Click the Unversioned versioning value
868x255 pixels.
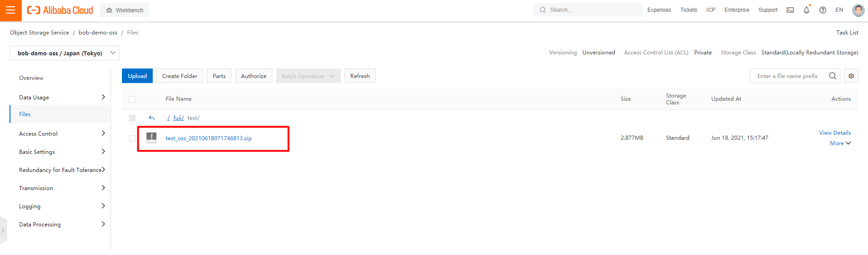pyautogui.click(x=599, y=53)
